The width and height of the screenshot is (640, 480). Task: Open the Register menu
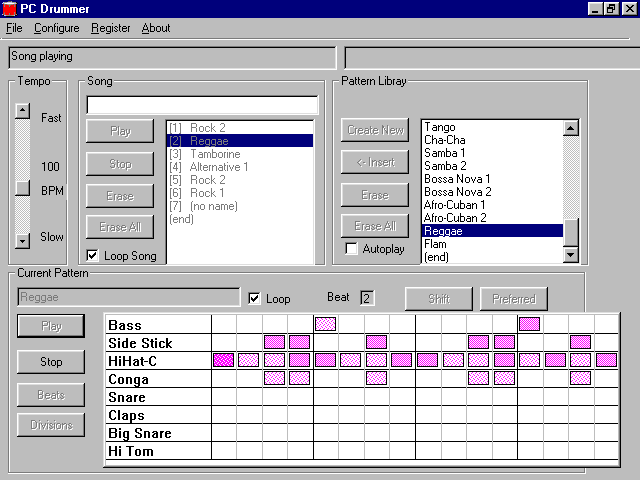coord(110,28)
